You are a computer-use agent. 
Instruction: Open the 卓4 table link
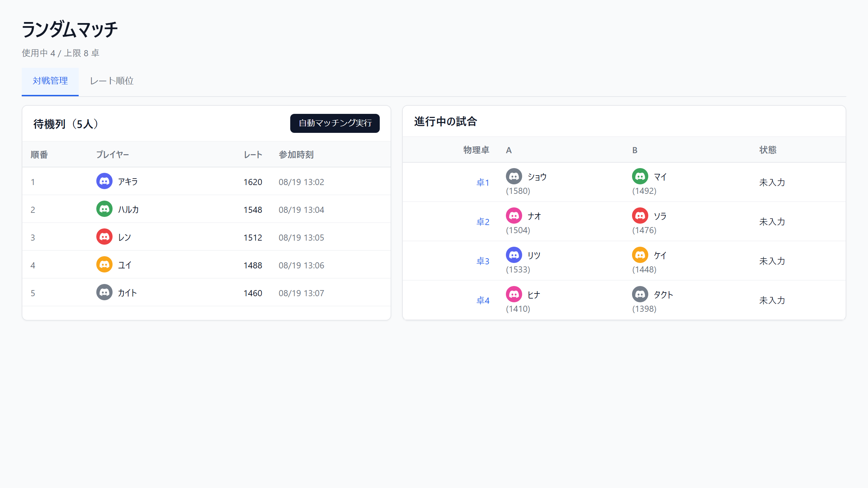coord(483,301)
